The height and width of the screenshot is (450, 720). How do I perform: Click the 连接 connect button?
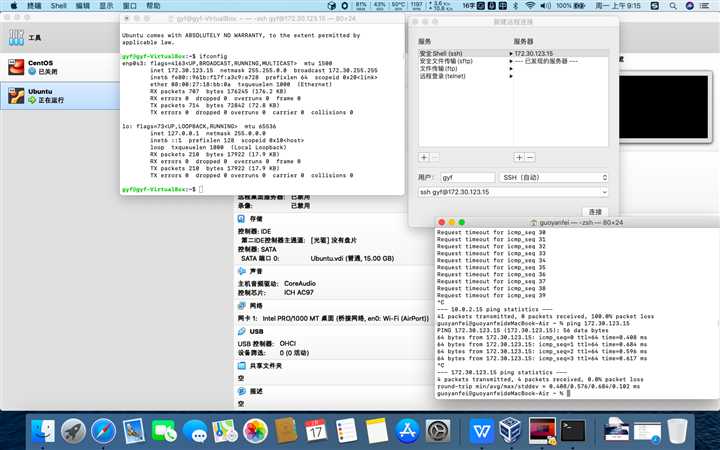point(595,212)
